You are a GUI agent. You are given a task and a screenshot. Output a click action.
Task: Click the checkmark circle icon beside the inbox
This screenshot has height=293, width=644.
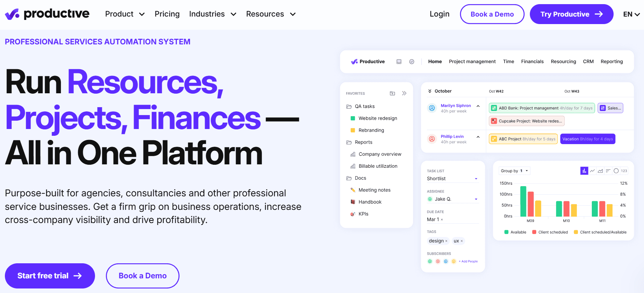click(x=412, y=62)
